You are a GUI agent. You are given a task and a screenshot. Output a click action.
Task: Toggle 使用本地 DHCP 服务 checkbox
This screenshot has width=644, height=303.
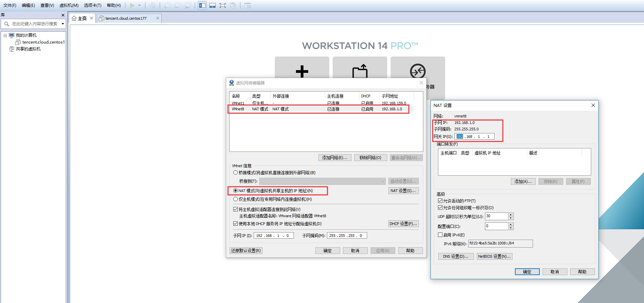235,224
